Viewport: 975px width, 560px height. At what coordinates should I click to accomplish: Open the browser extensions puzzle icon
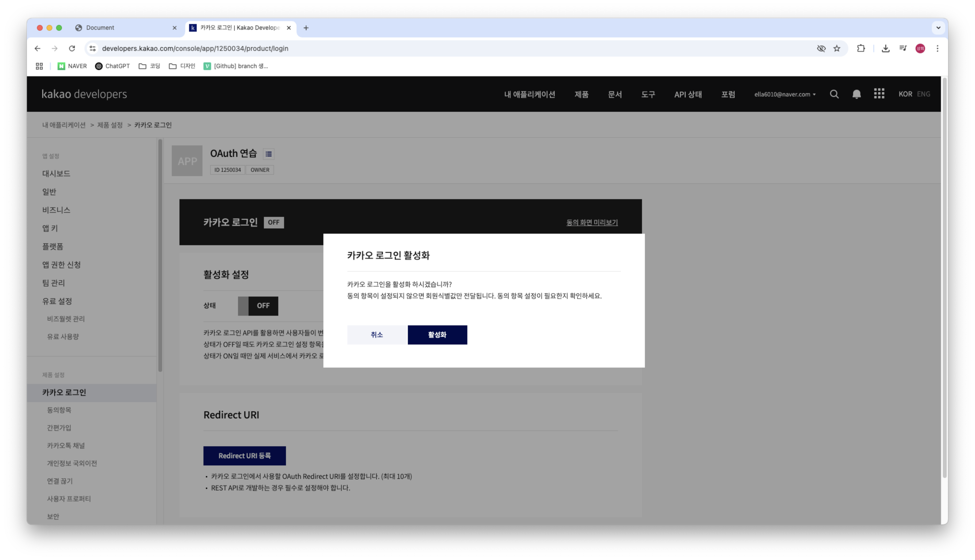861,48
